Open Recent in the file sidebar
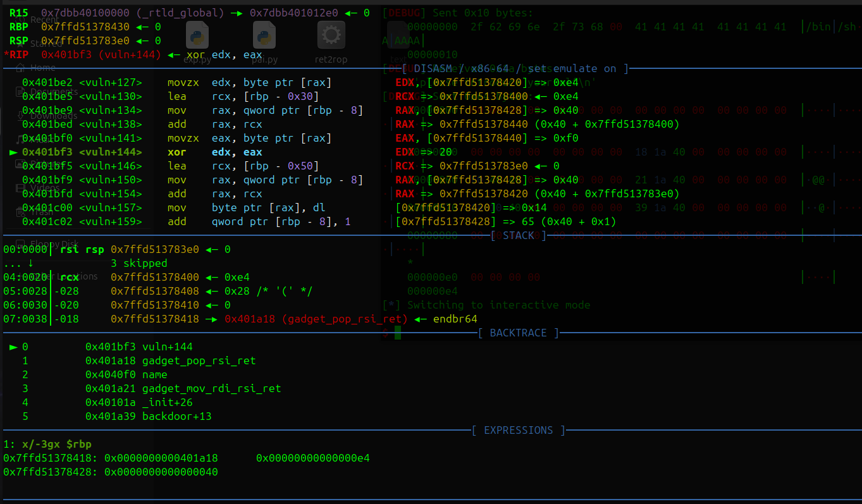This screenshot has height=504, width=862. (43, 20)
